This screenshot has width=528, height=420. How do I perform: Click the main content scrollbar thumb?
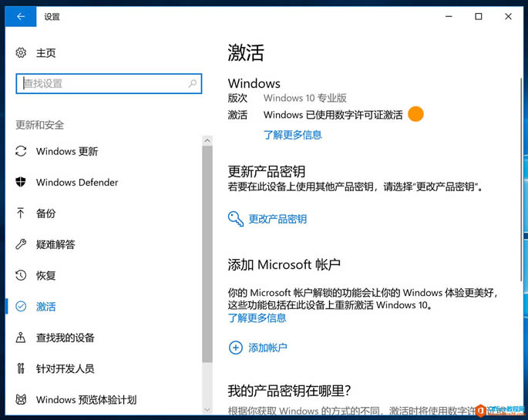coord(521,180)
